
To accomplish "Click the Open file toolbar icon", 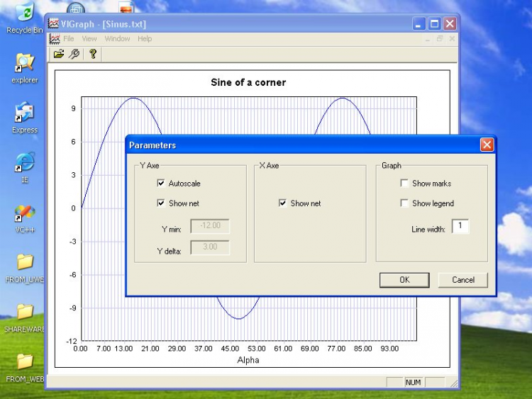I will pyautogui.click(x=59, y=54).
